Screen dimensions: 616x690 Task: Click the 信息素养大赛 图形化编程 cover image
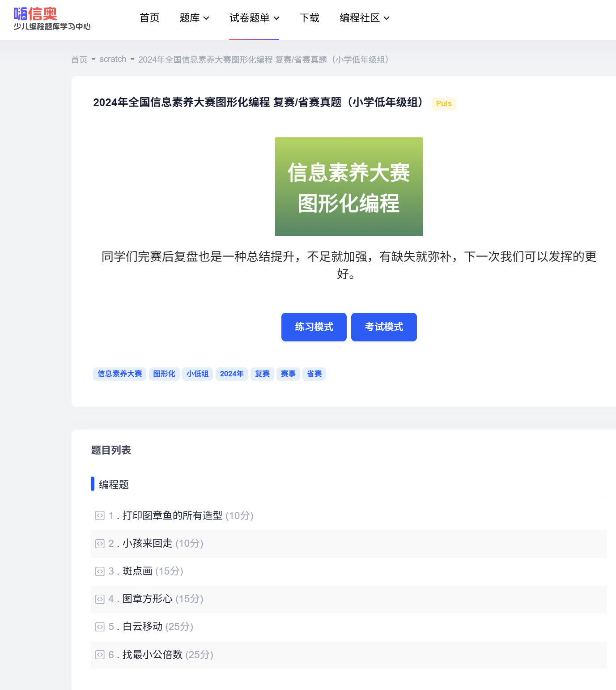pyautogui.click(x=349, y=187)
